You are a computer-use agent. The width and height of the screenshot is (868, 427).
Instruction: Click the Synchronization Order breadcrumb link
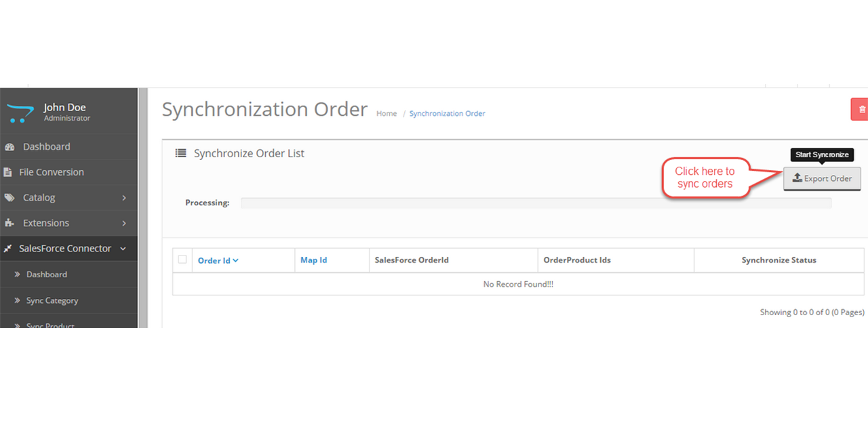coord(447,114)
